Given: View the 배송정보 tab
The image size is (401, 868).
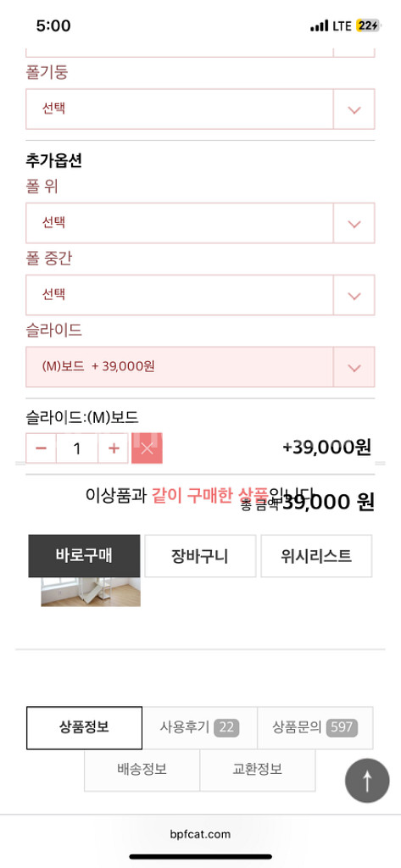Looking at the screenshot, I should 142,770.
